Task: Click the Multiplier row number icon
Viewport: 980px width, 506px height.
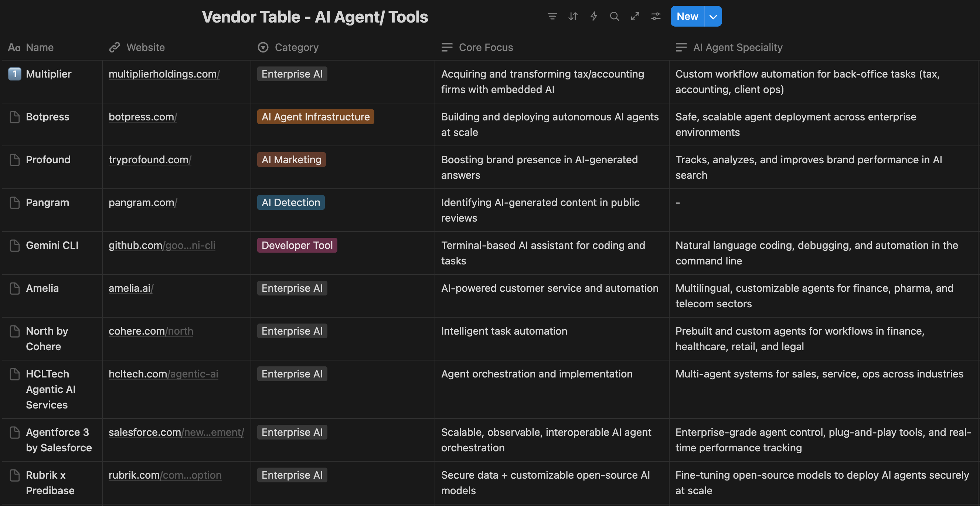Action: click(x=14, y=74)
